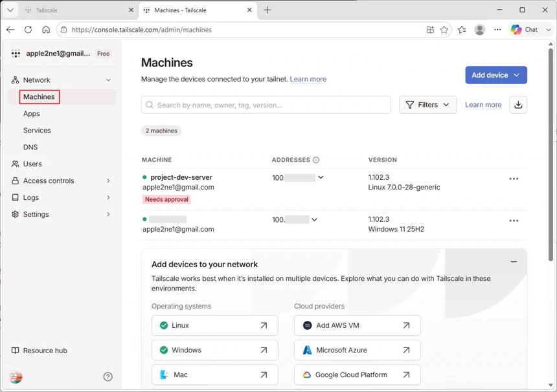Expand Logs section in sidebar
This screenshot has width=557, height=392.
(x=108, y=197)
